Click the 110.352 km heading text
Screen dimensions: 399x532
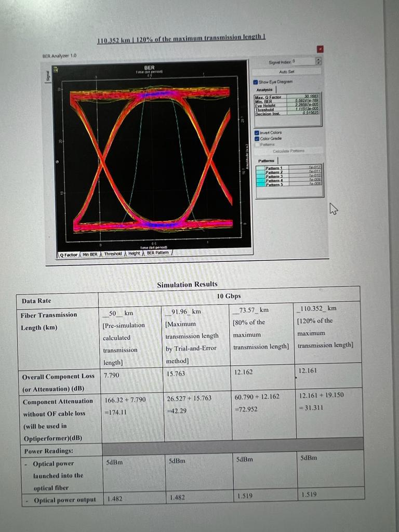181,38
